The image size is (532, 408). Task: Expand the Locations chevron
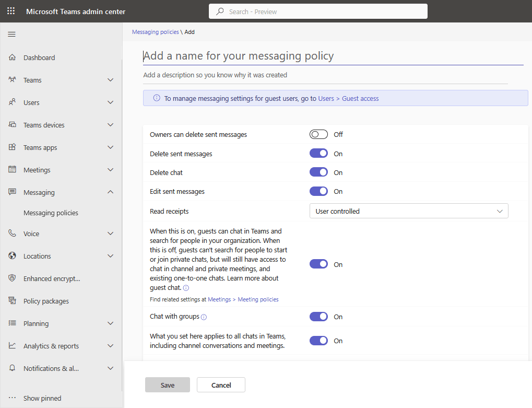tap(110, 255)
